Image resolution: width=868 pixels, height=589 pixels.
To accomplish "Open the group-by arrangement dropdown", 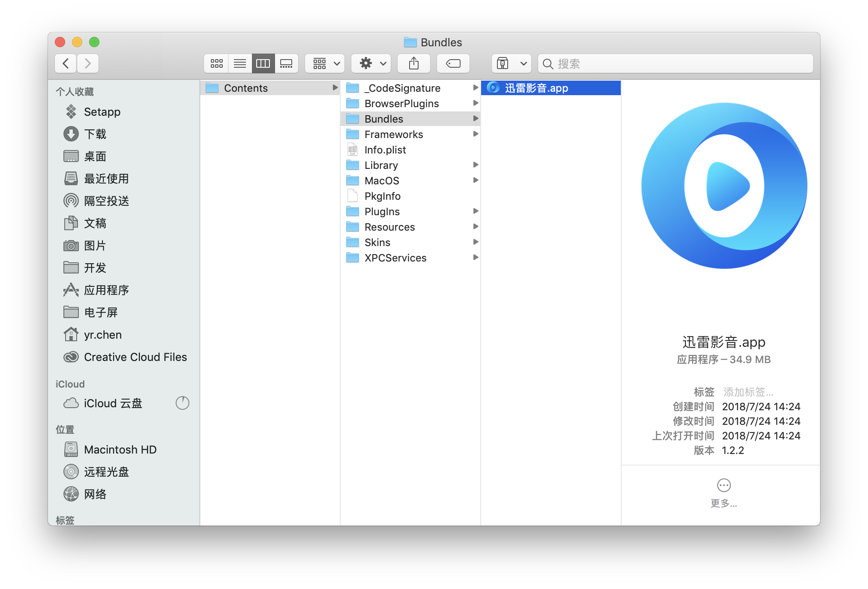I will (325, 63).
